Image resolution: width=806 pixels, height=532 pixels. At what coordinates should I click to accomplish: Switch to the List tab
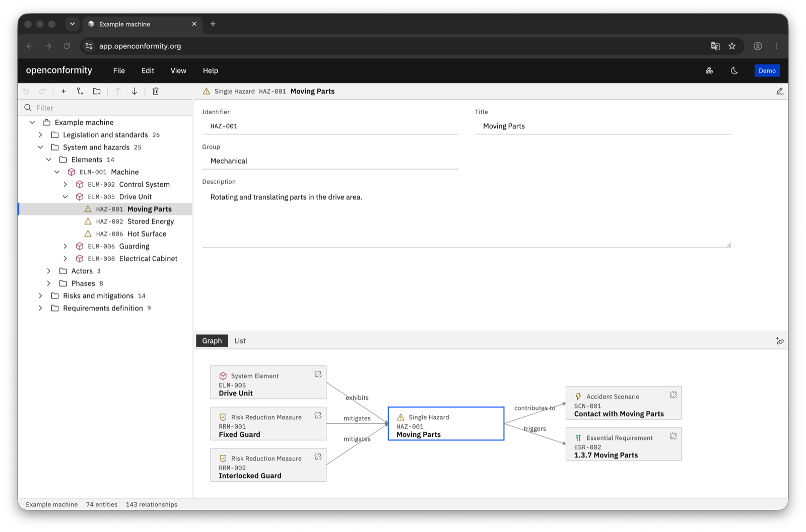(240, 341)
